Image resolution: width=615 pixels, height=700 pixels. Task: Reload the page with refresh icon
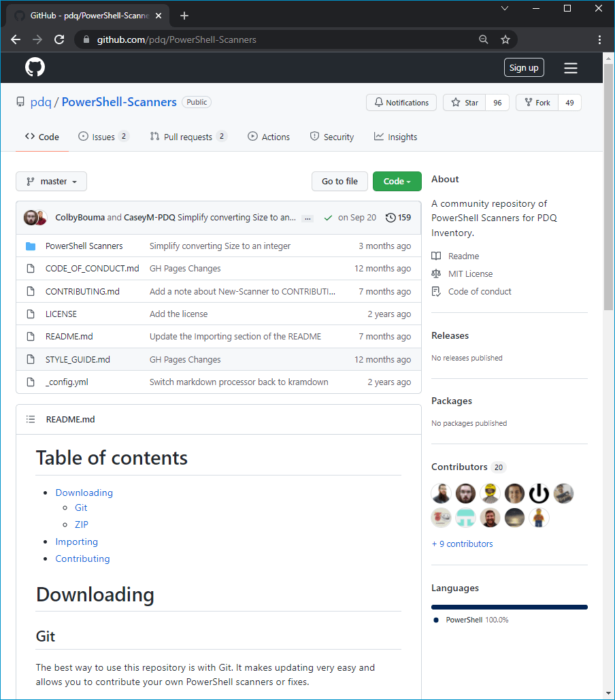59,39
